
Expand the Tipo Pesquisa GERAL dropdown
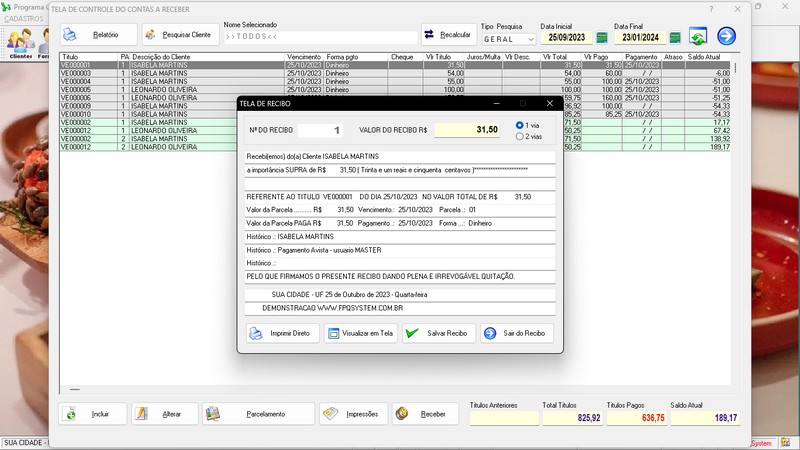(530, 39)
